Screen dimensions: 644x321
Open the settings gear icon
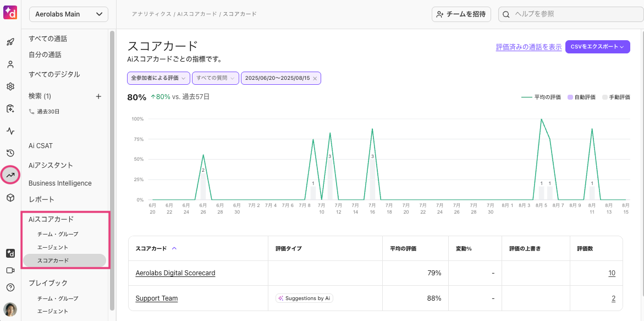10,86
